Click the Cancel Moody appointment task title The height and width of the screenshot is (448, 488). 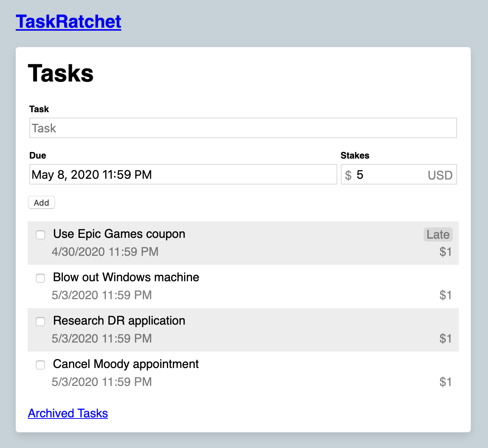click(x=126, y=364)
